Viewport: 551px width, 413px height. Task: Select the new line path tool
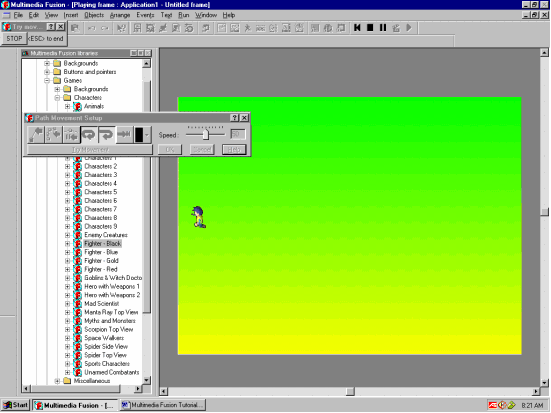(36, 135)
